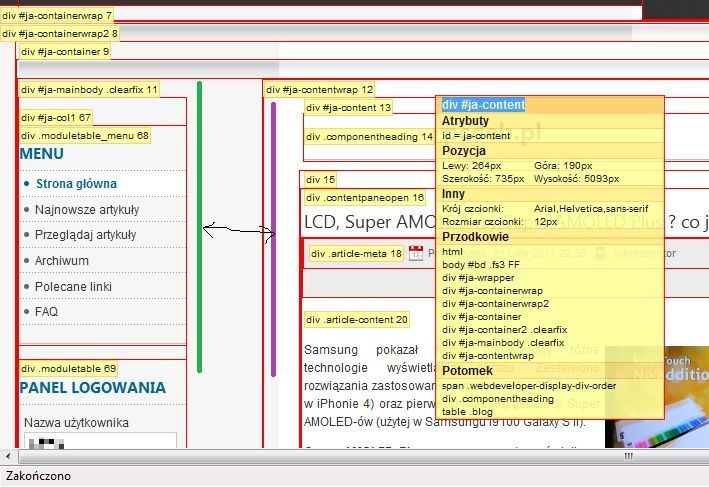This screenshot has height=487, width=709.
Task: Click the 'div #ja-mainbody .clearfix 11' label
Action: coord(89,90)
